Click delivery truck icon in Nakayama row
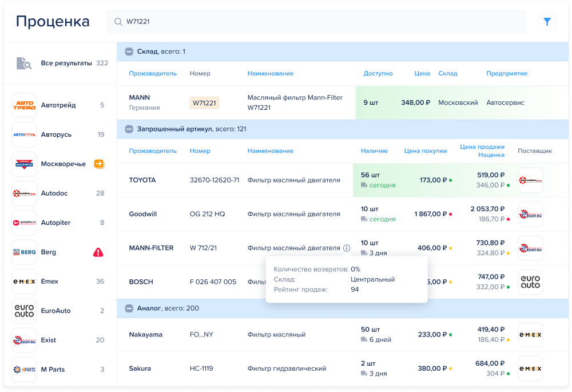Screen dimensions: 572x392 (x=364, y=340)
